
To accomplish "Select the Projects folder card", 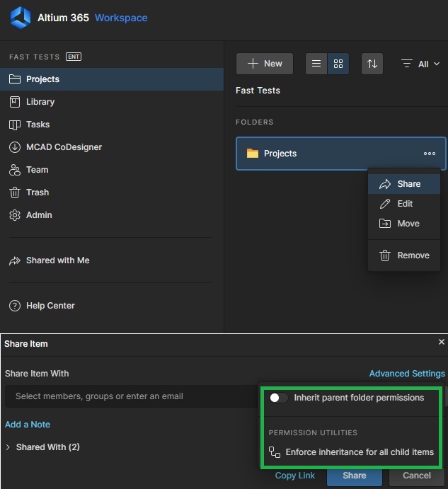I will point(341,154).
